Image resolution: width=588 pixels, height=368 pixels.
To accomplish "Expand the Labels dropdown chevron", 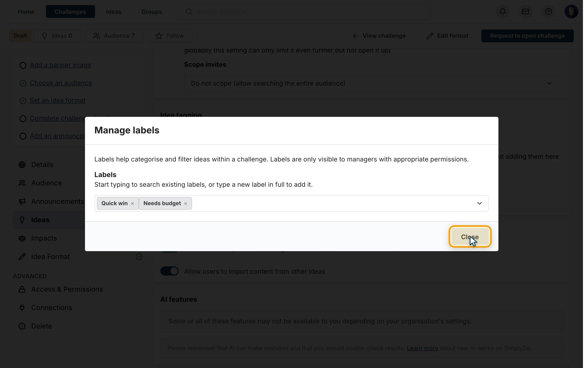I will coord(479,203).
